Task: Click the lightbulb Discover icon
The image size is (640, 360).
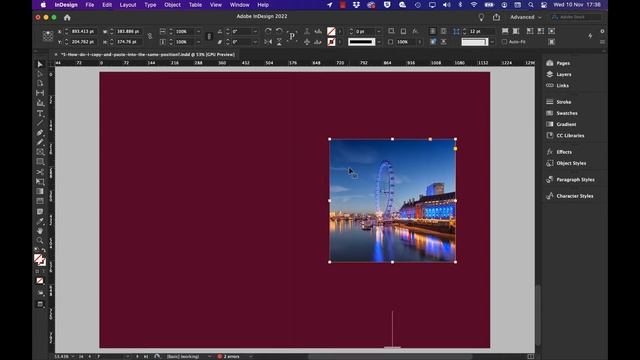Action: [481, 17]
